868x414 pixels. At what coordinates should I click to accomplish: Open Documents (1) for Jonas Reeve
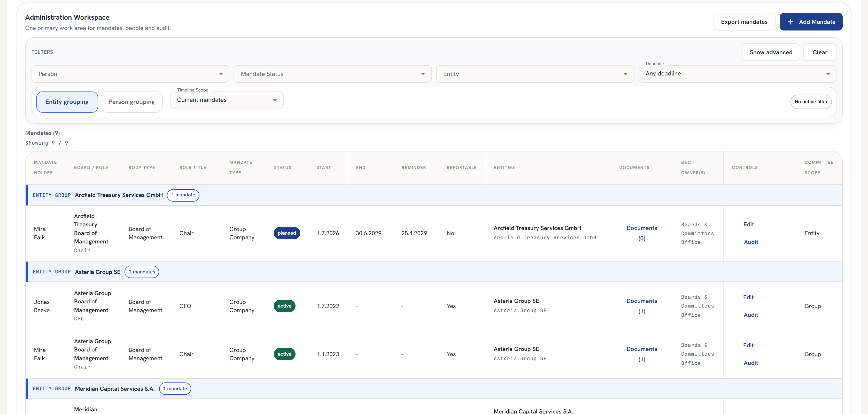641,306
